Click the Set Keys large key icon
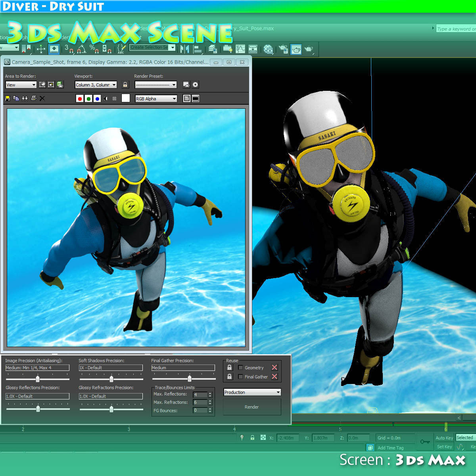The image size is (476, 476). [x=425, y=442]
